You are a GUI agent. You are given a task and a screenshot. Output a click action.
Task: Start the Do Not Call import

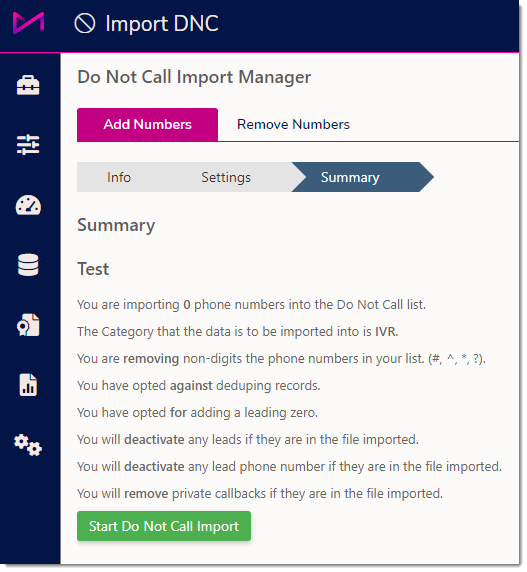[164, 526]
